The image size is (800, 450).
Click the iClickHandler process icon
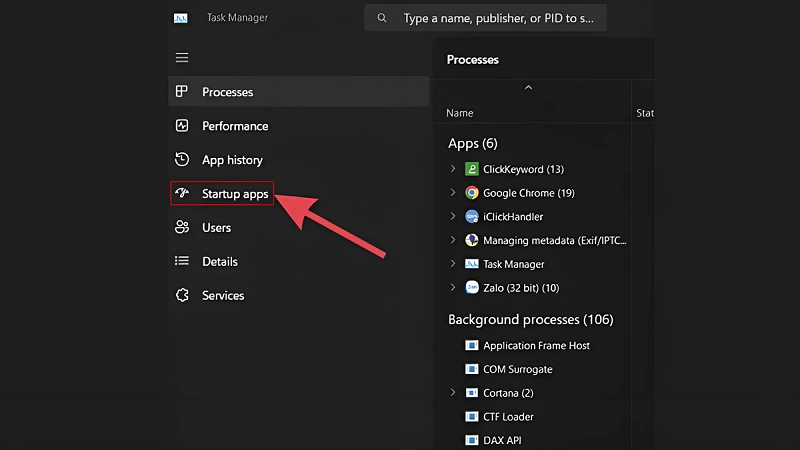tap(472, 217)
